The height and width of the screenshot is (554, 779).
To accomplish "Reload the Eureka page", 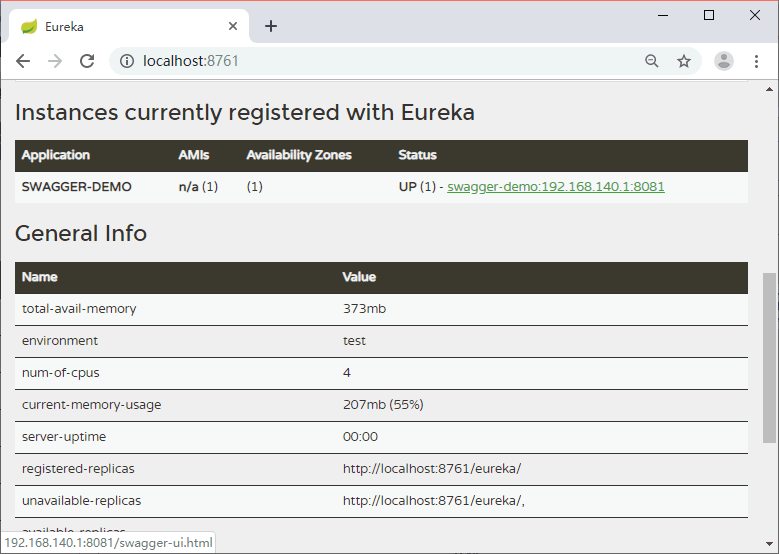I will pyautogui.click(x=87, y=61).
